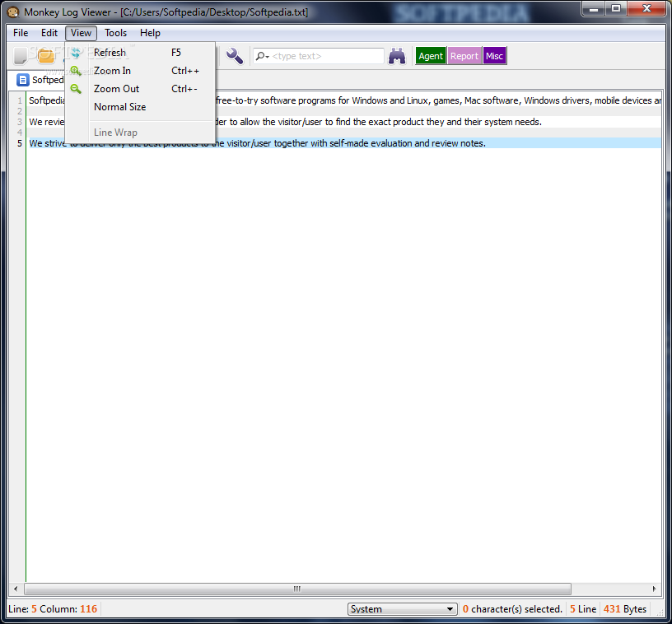Image resolution: width=672 pixels, height=624 pixels.
Task: Click the document icon on Softpedia tab
Action: click(x=23, y=80)
